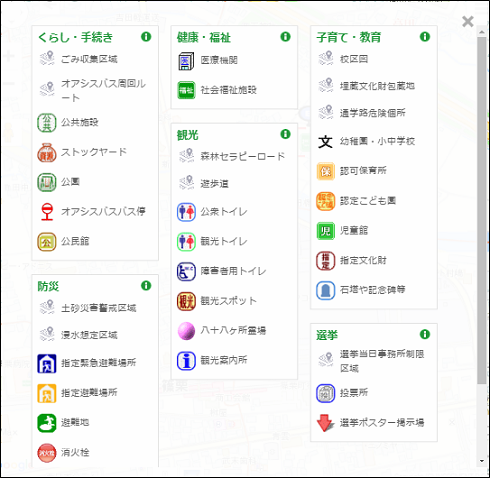Click the scrollbar down arrow
This screenshot has height=478, width=490.
(481, 461)
